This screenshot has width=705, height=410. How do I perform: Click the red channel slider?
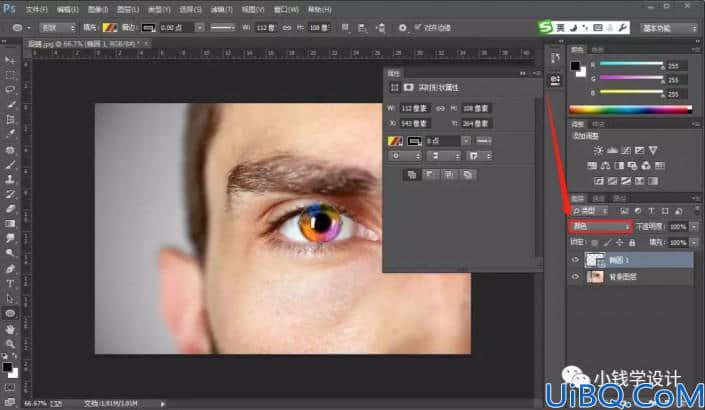tap(631, 64)
